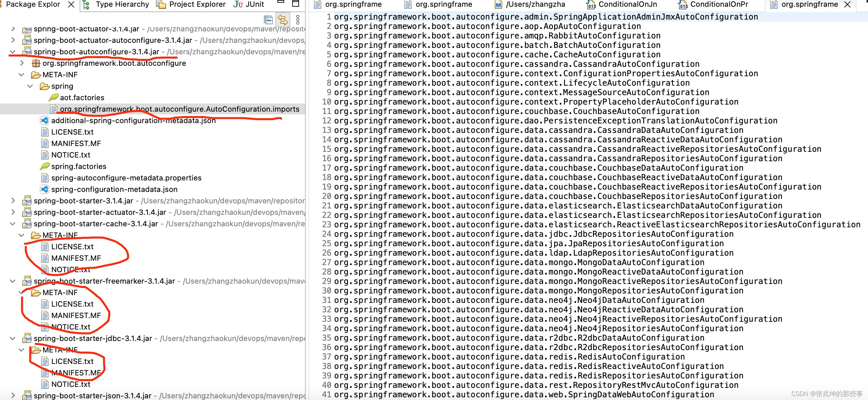Collapse spring-boot-autoconfigure-3.1.4.jar node
This screenshot has height=400, width=868.
tap(13, 52)
